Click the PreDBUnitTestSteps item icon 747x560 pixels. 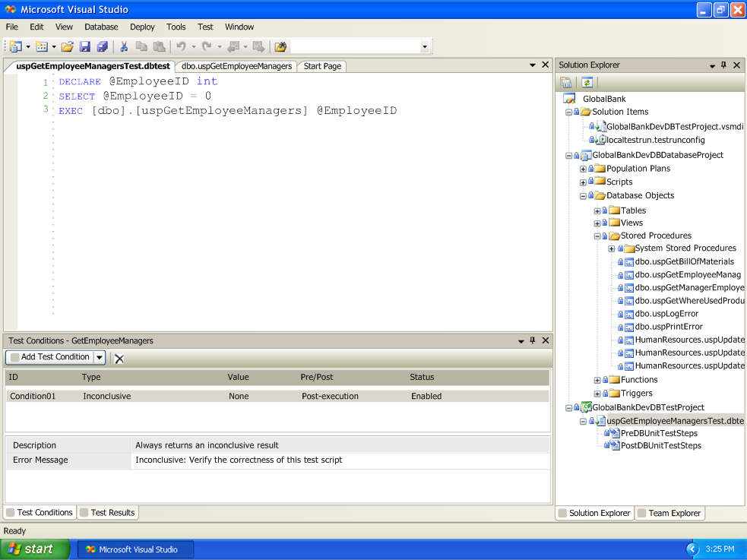coord(615,433)
